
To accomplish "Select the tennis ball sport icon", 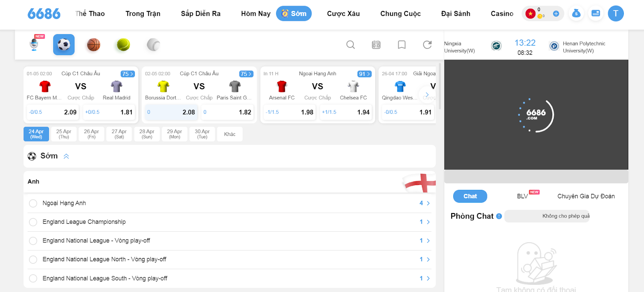I will pyautogui.click(x=123, y=45).
